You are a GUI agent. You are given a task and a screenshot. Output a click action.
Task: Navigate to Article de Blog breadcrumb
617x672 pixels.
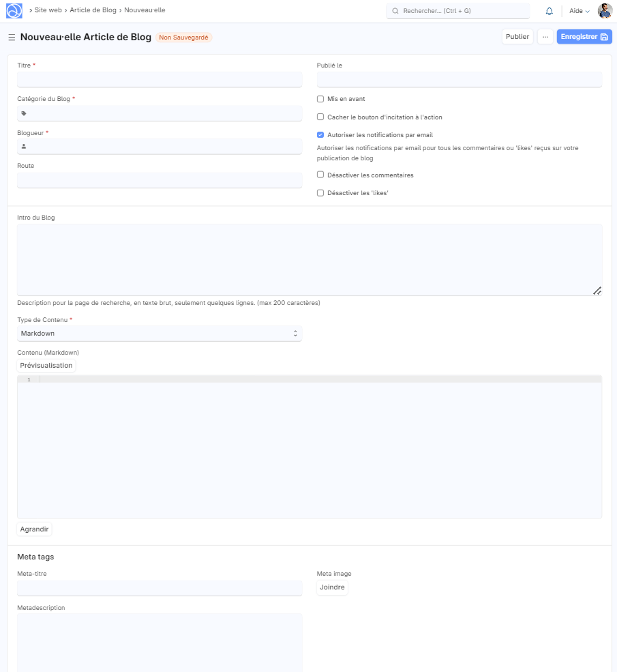point(93,10)
